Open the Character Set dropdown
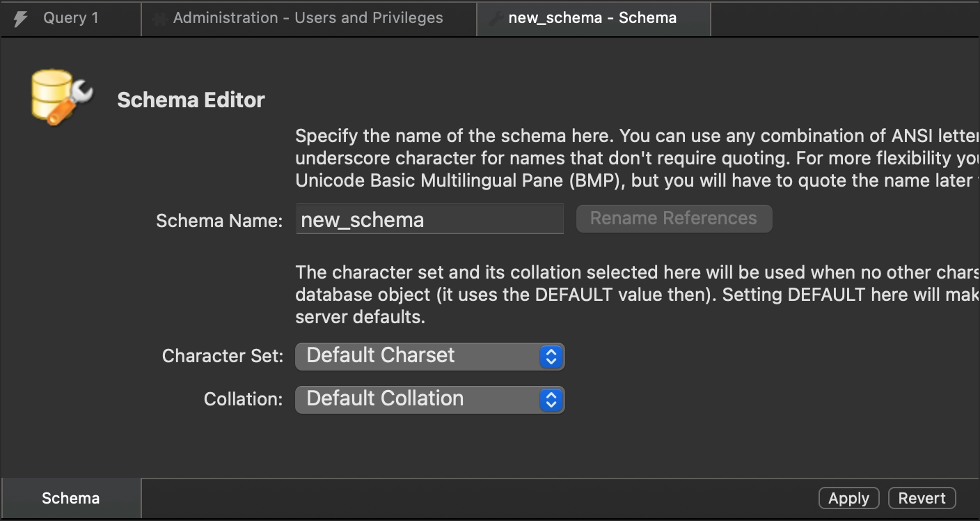980x521 pixels. click(x=429, y=356)
